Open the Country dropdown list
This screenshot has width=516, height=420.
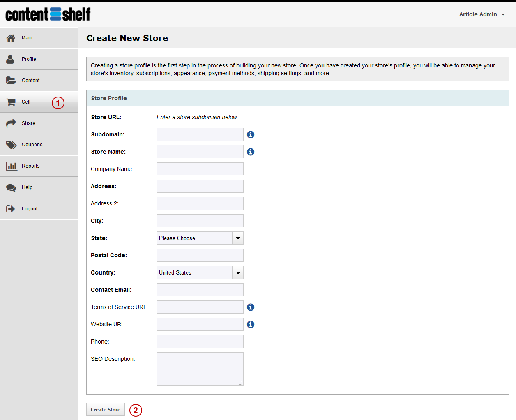tap(238, 273)
